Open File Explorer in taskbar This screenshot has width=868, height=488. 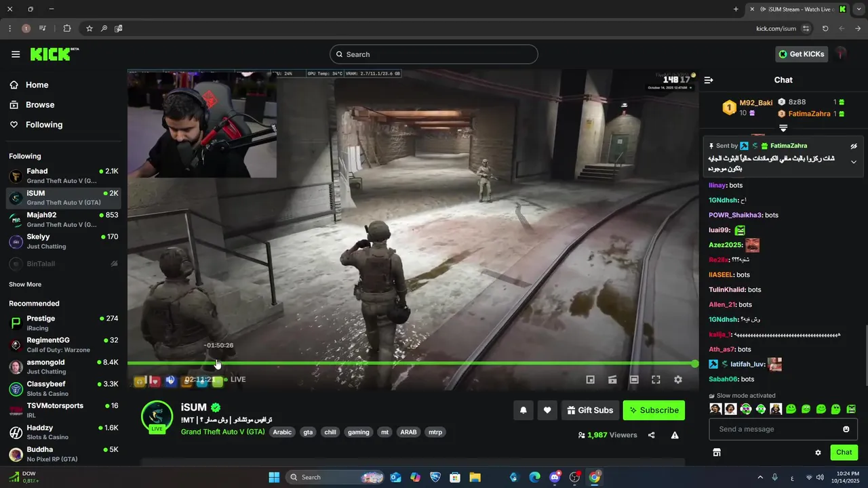[475, 477]
